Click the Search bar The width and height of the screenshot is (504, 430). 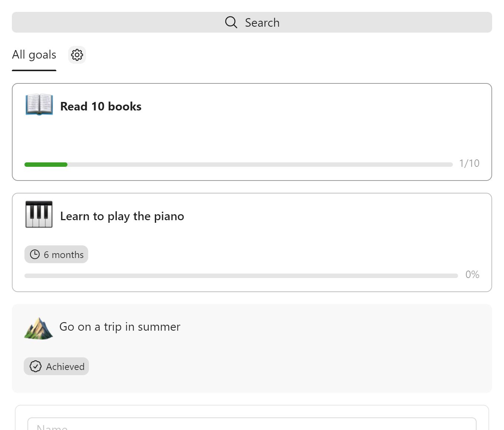[252, 22]
